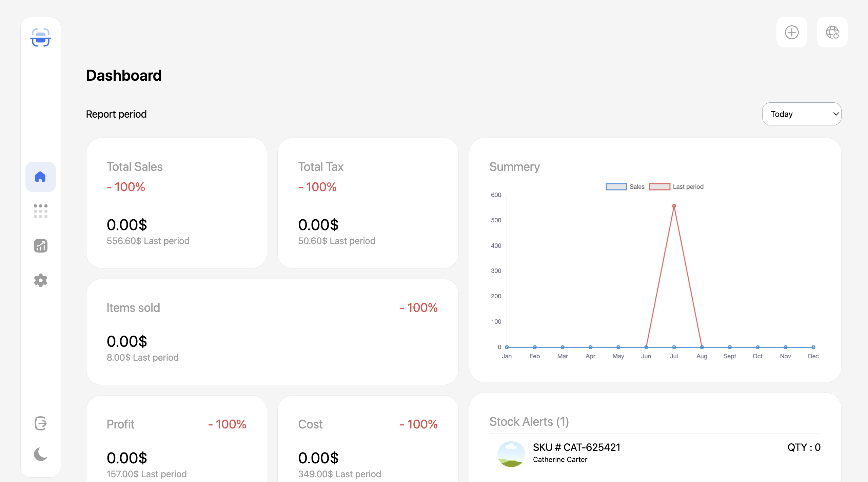This screenshot has height=482, width=868.
Task: Click the Stock Alerts (1) heading
Action: (x=529, y=422)
